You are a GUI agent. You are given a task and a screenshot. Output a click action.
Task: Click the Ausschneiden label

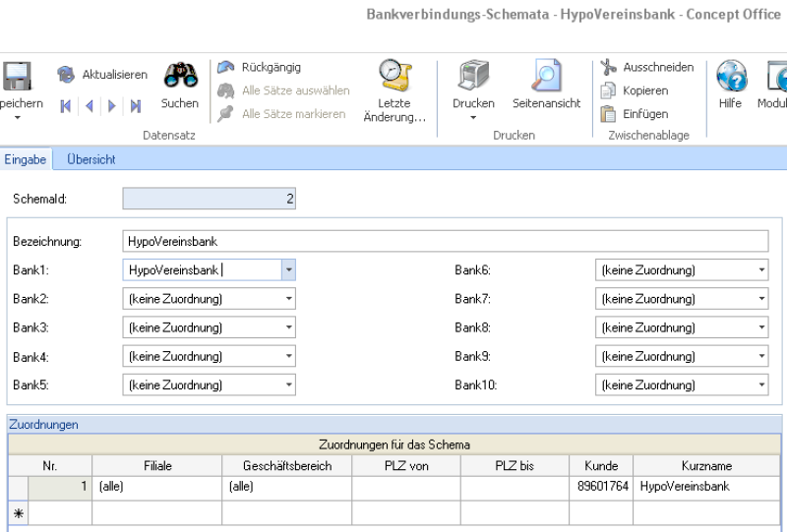pyautogui.click(x=658, y=67)
